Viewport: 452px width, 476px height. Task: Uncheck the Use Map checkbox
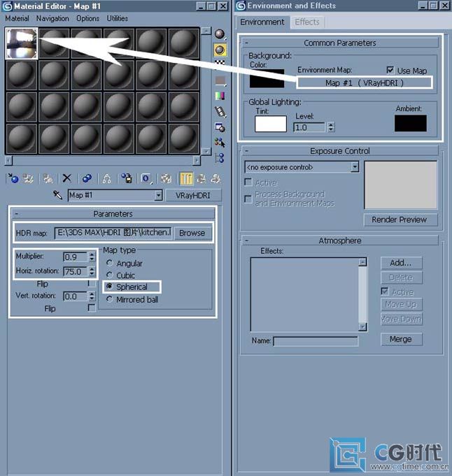pyautogui.click(x=390, y=70)
